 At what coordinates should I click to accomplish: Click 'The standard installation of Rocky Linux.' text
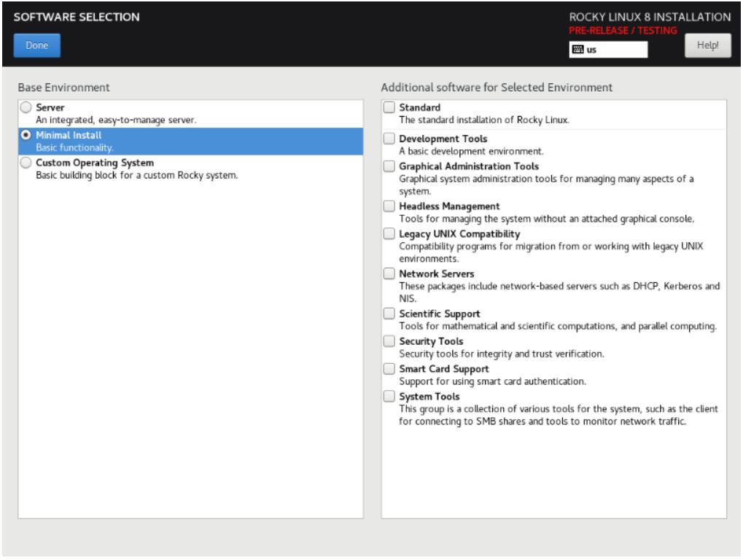click(x=484, y=120)
